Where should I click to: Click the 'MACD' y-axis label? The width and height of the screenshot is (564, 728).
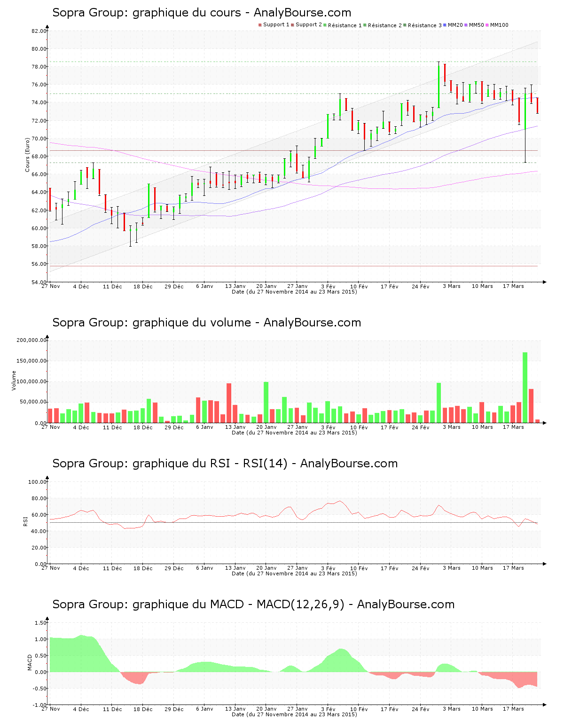point(30,662)
